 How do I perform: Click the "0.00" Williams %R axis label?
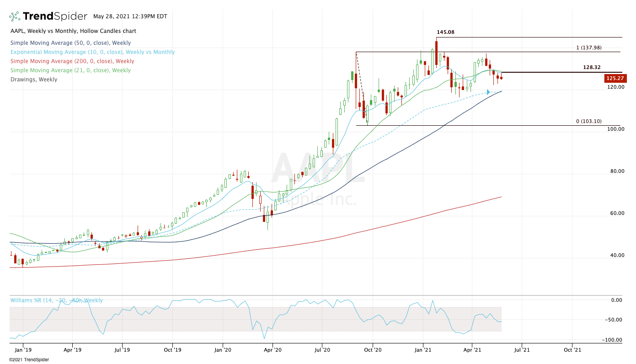click(617, 300)
